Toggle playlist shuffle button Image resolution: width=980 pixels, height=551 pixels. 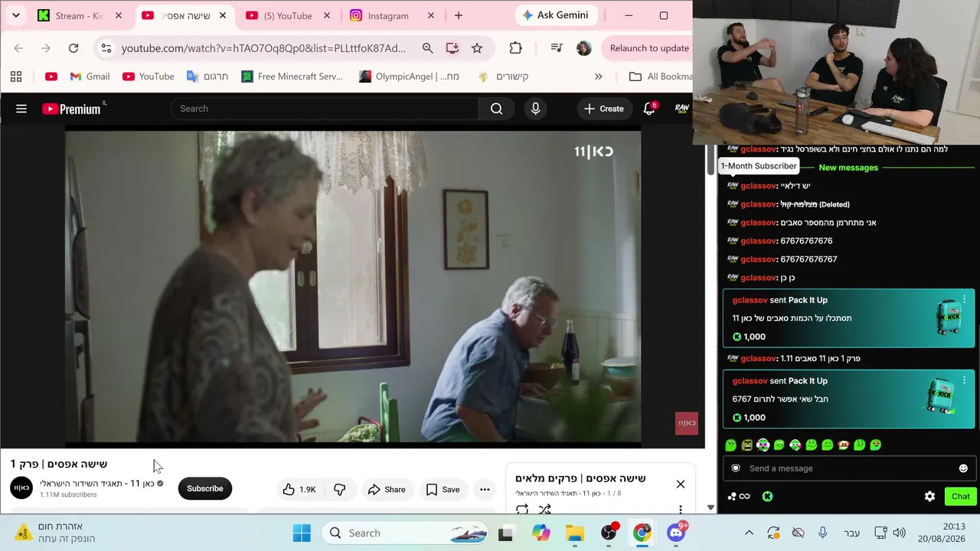pyautogui.click(x=545, y=509)
